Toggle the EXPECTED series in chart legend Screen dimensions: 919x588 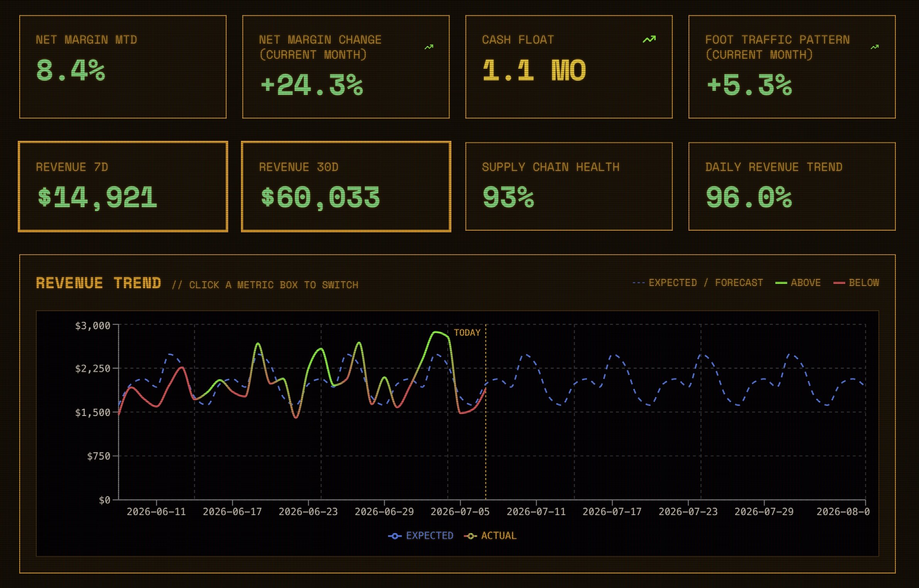421,536
